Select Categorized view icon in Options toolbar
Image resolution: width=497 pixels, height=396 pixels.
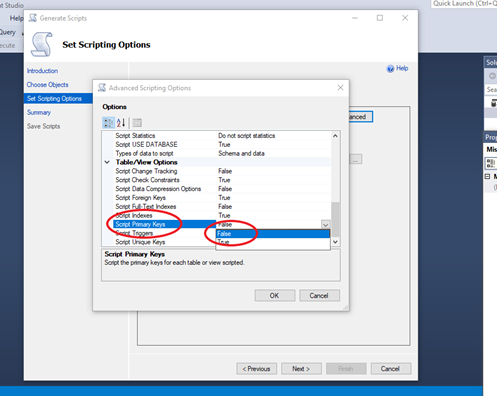[108, 123]
